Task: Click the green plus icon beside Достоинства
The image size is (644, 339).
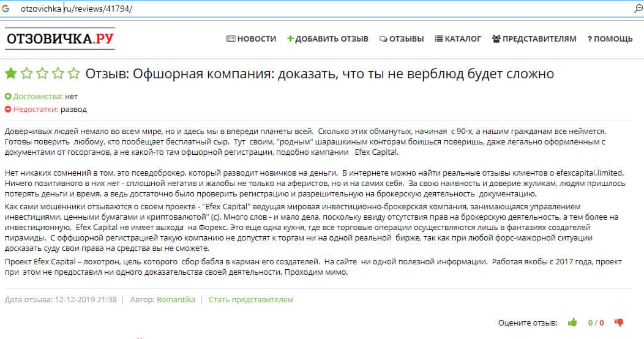Action: click(8, 97)
